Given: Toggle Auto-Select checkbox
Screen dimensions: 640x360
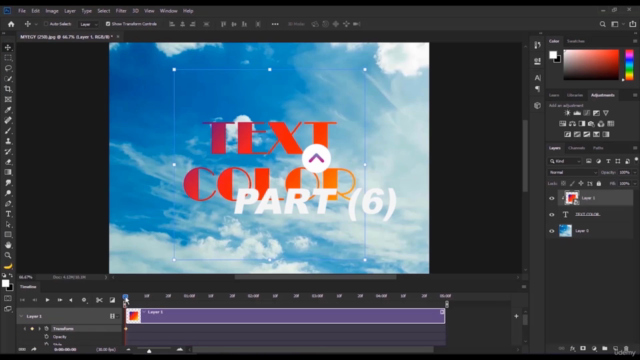Looking at the screenshot, I should pos(46,24).
